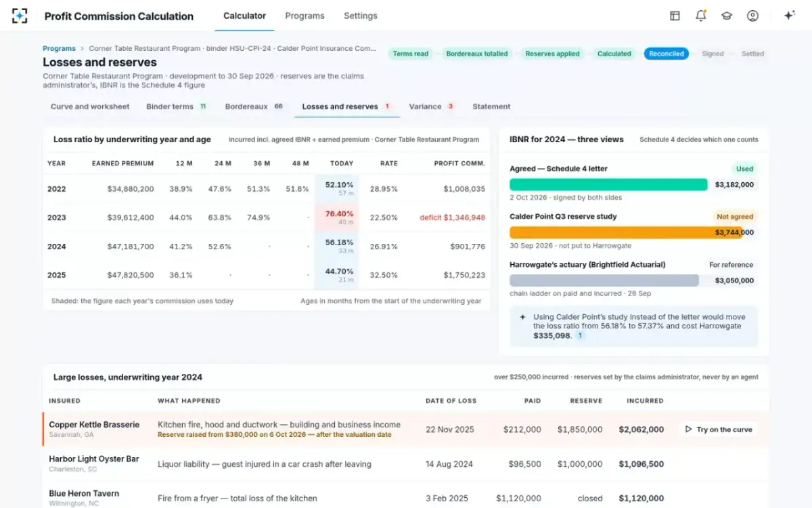Click the $3,050,000 actuary value
Screen dimensions: 812x508
coord(734,280)
